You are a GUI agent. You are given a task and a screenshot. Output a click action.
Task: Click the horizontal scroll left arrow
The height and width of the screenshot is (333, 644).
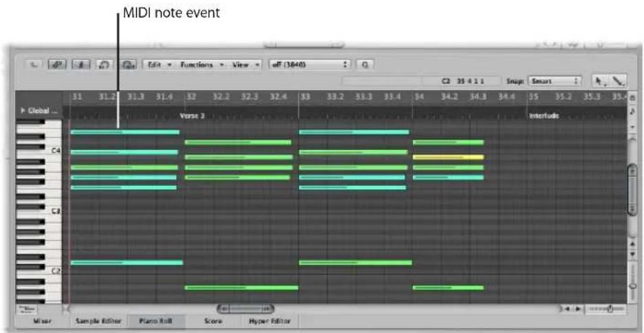tap(567, 309)
